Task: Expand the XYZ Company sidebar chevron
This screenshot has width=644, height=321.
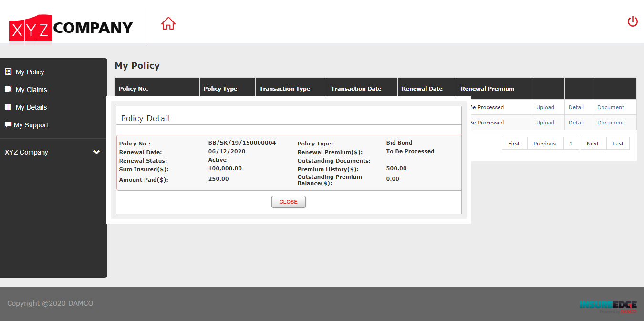Action: pyautogui.click(x=96, y=152)
